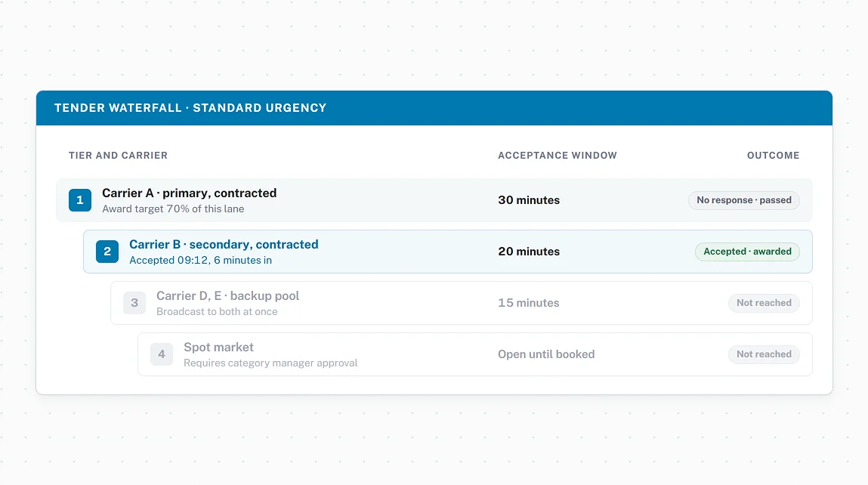The image size is (868, 485).
Task: Click the 'OUTCOME' column header
Action: (774, 156)
